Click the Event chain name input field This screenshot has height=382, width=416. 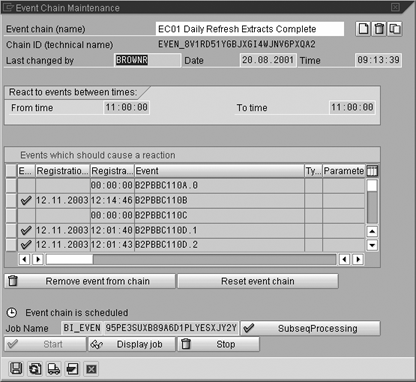pos(250,29)
